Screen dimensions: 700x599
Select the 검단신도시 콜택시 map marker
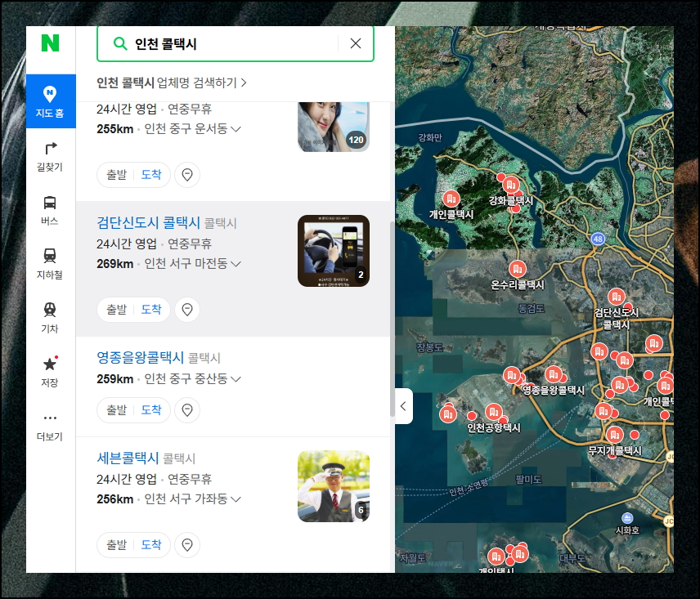[x=617, y=297]
